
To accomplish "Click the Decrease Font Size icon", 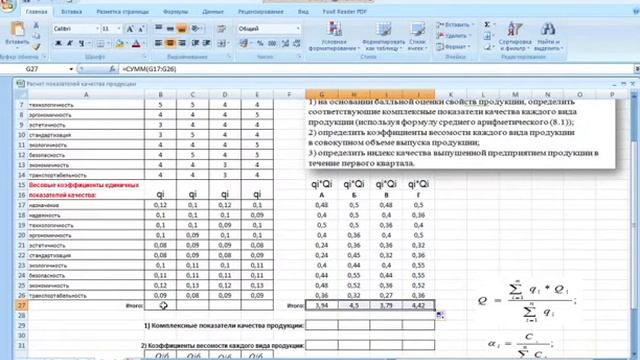I will pyautogui.click(x=141, y=29).
